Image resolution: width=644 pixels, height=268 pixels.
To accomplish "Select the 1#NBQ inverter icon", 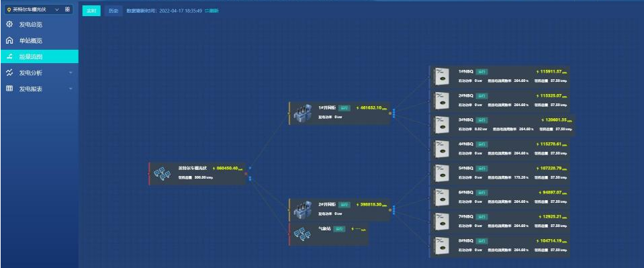I will pos(442,77).
